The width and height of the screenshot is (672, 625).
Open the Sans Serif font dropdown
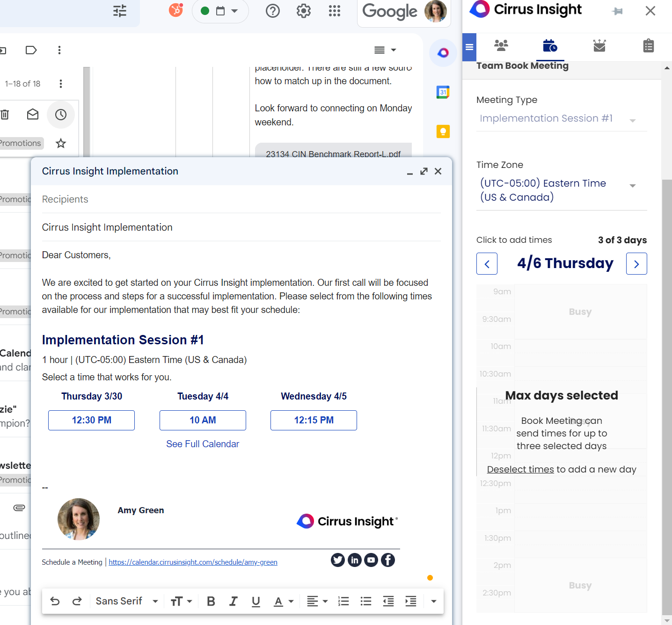tap(127, 601)
